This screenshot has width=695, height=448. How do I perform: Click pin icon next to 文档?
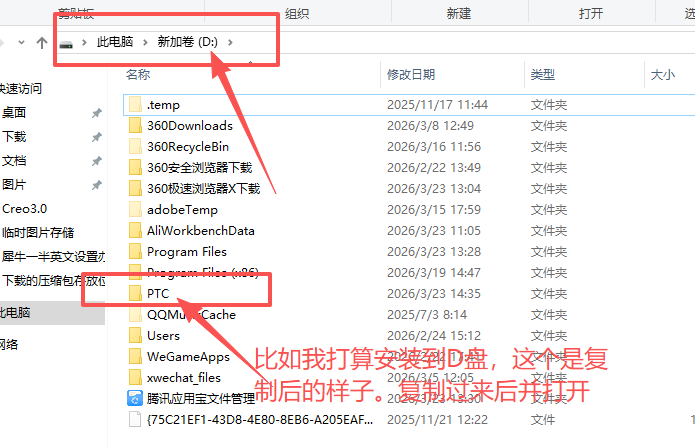click(x=97, y=161)
